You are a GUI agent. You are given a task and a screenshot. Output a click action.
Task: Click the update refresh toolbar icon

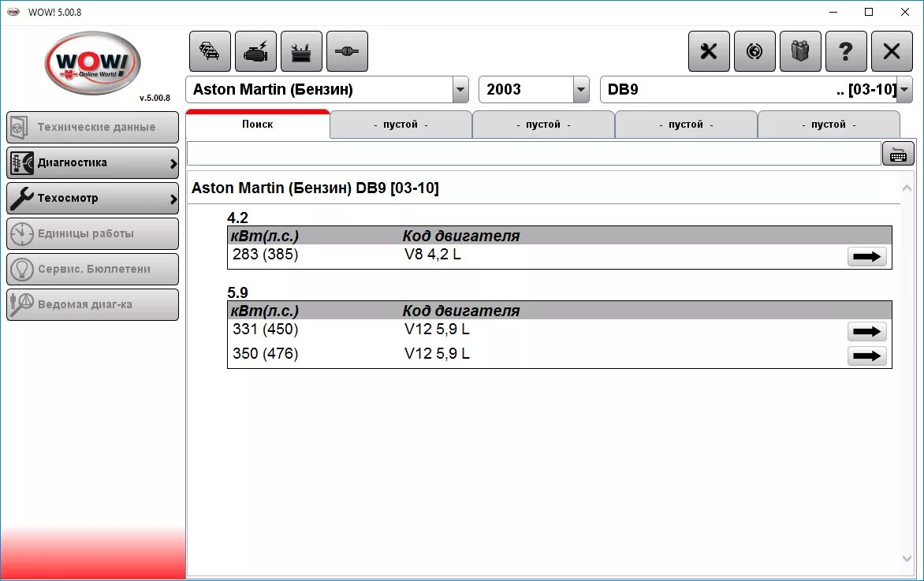pos(754,51)
